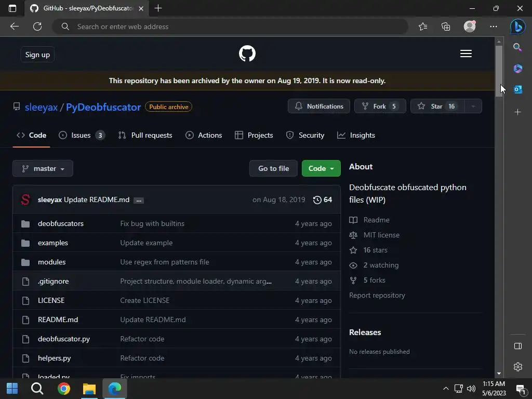This screenshot has height=399, width=532.
Task: Expand the commit message ellipsis
Action: [x=138, y=201]
